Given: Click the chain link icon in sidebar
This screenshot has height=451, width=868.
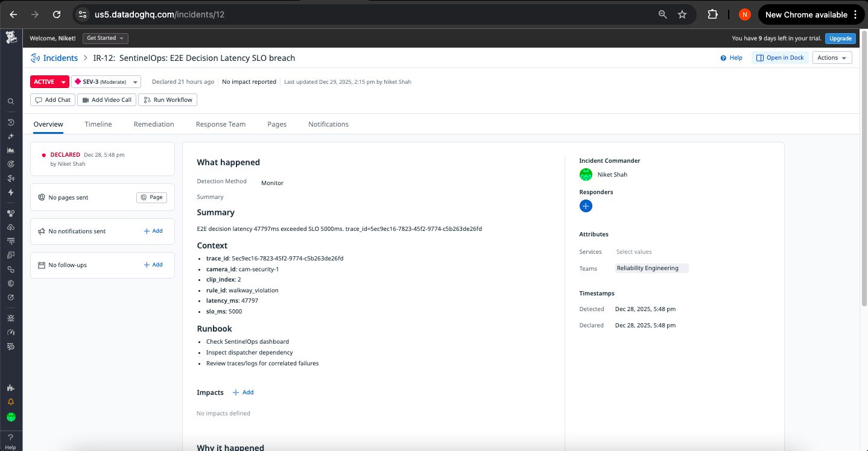Looking at the screenshot, I should pos(11,270).
